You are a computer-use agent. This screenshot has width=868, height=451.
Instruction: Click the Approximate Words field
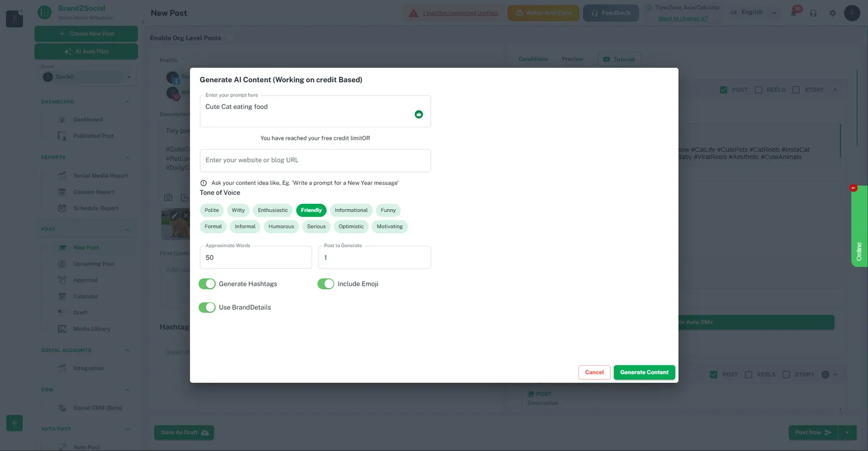point(256,257)
